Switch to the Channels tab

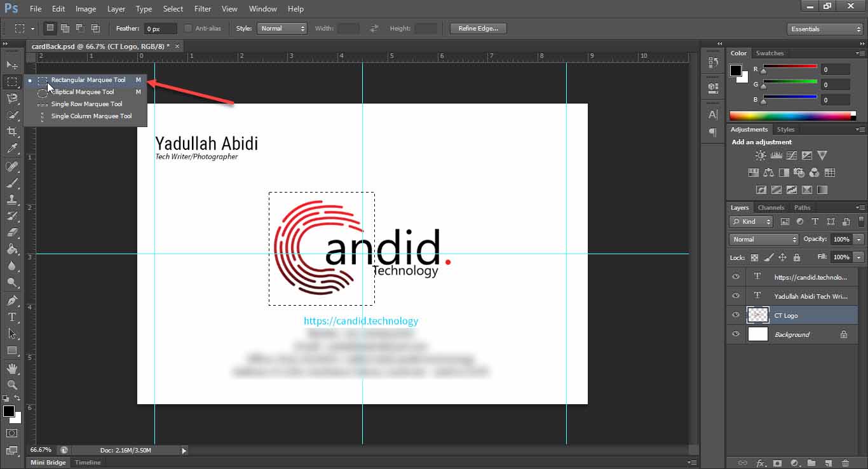[x=771, y=208]
